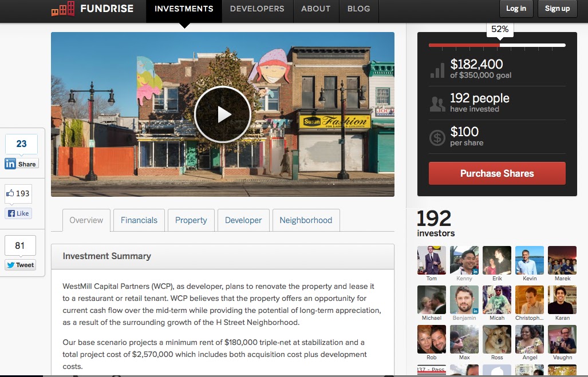The height and width of the screenshot is (377, 588).
Task: Open investor Micah's profile photo
Action: 497,299
